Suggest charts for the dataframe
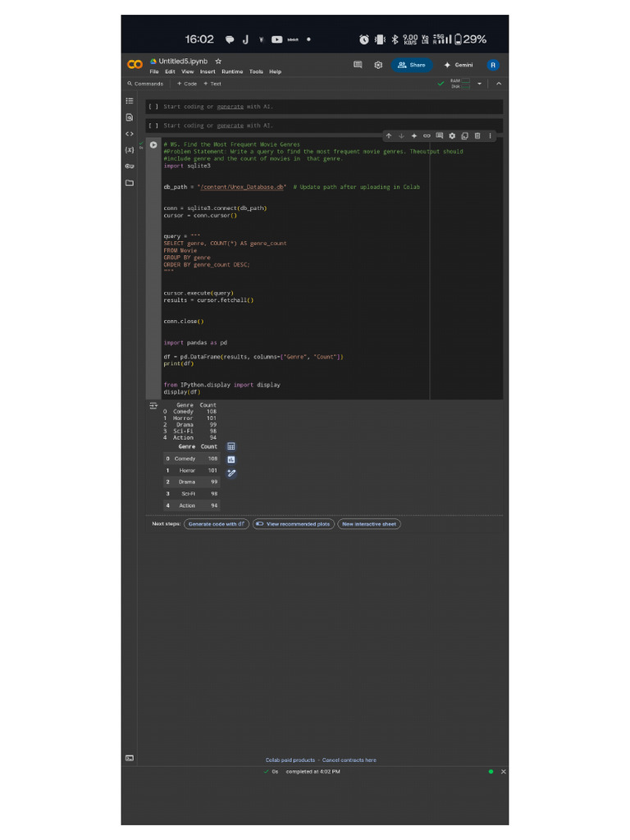This screenshot has height=840, width=630. click(x=231, y=459)
